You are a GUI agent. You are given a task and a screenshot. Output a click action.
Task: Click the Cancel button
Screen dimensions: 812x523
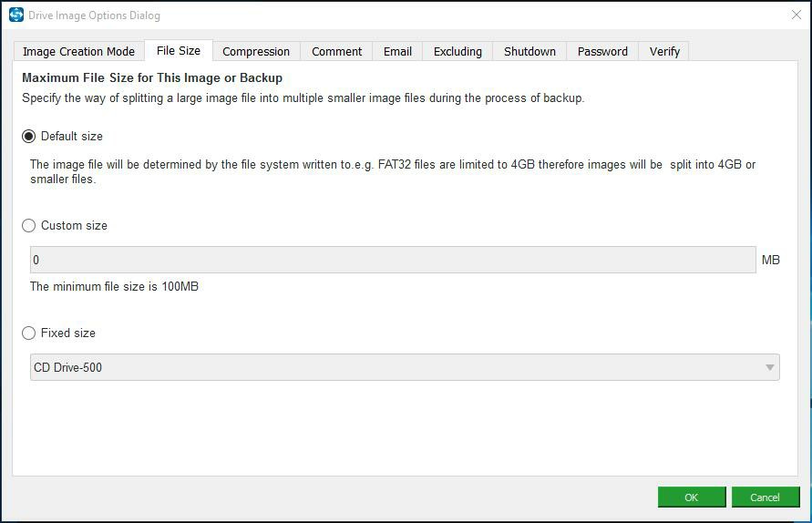766,497
